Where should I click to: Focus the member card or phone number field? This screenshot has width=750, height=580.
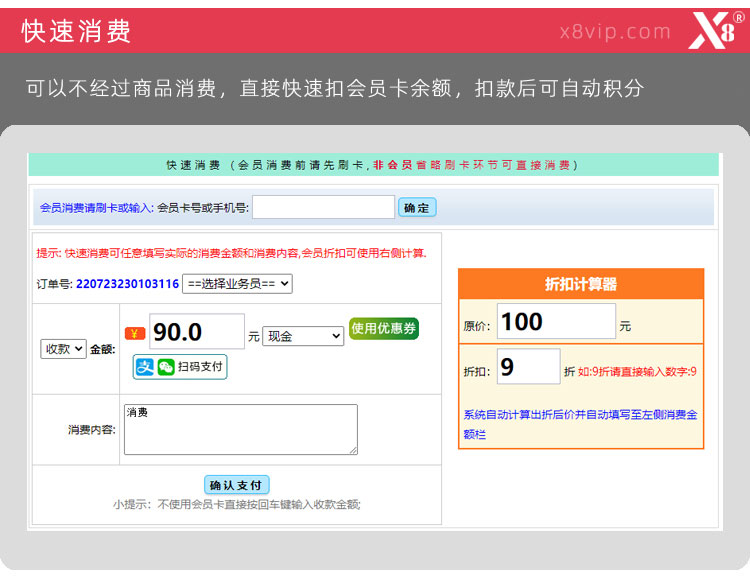click(323, 207)
